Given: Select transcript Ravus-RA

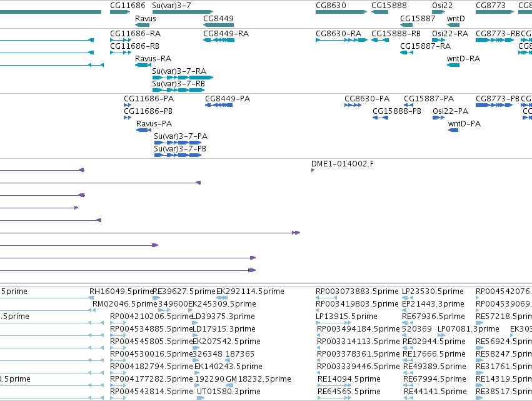Looking at the screenshot, I should point(153,59).
